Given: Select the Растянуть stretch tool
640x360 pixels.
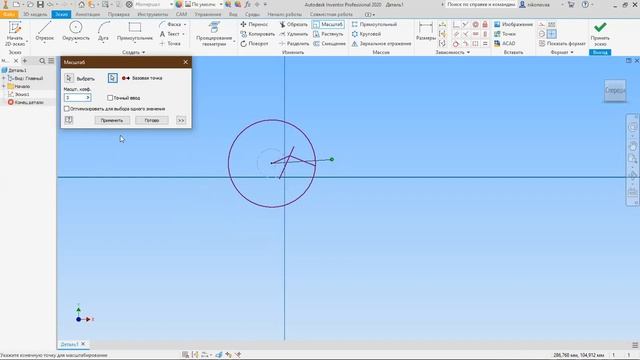Looking at the screenshot, I should click(x=328, y=34).
